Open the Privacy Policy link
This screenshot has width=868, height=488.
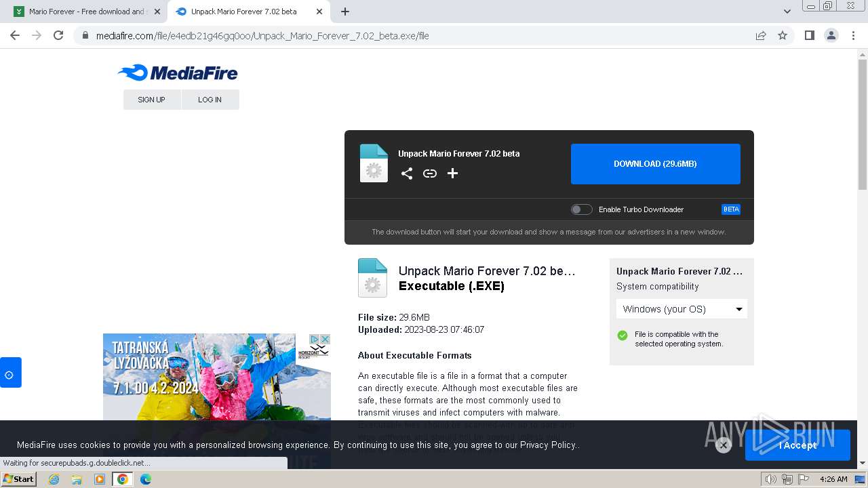(x=548, y=445)
